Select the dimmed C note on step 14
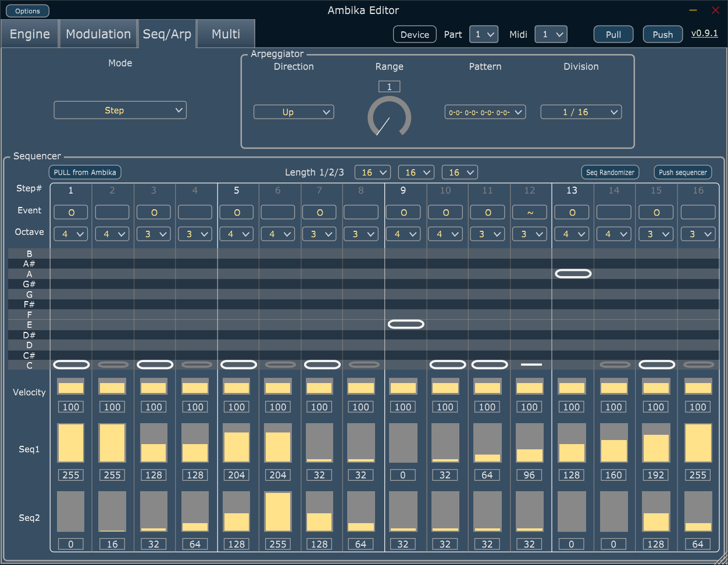 615,364
